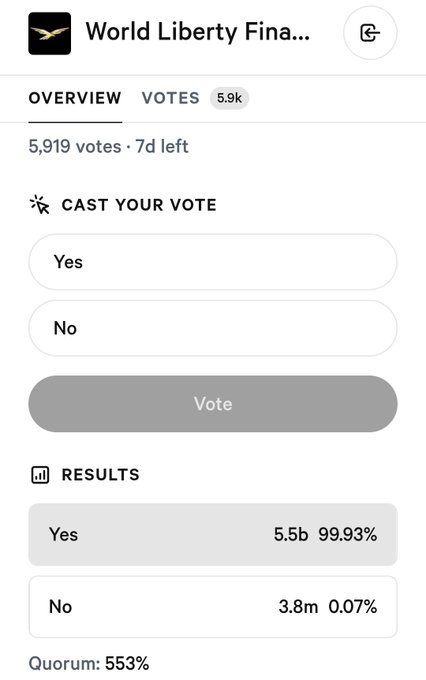
Task: Click the 5,919 votes summary text
Action: click(75, 147)
